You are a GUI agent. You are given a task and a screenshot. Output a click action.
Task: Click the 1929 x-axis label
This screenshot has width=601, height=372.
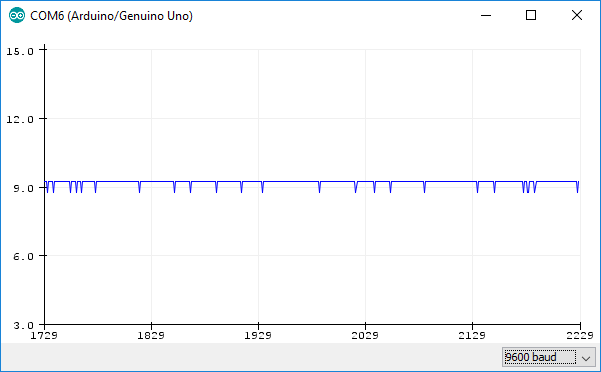point(258,336)
